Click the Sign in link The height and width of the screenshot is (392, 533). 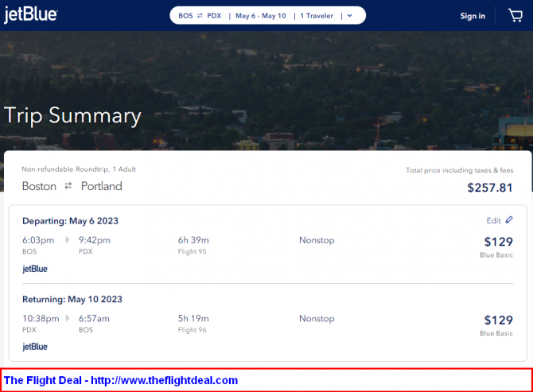click(x=473, y=16)
